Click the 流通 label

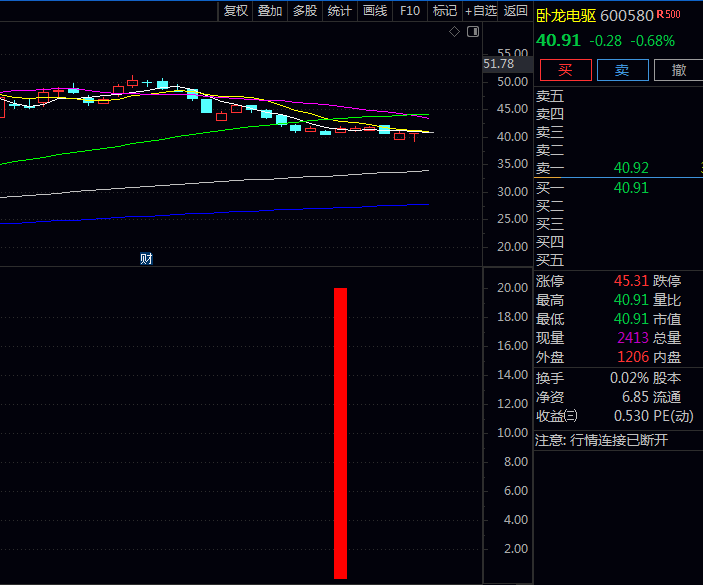[x=667, y=397]
